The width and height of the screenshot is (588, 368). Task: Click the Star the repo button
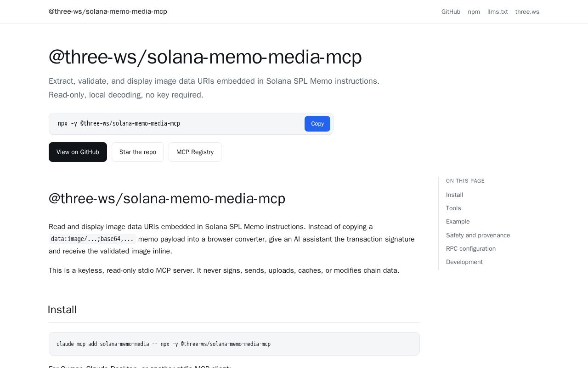(x=138, y=152)
